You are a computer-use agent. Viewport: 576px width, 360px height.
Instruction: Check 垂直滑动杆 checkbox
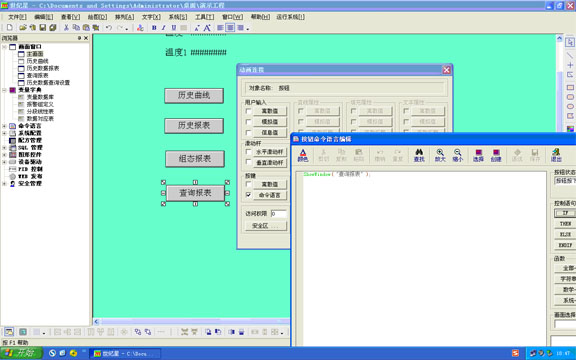pyautogui.click(x=248, y=162)
